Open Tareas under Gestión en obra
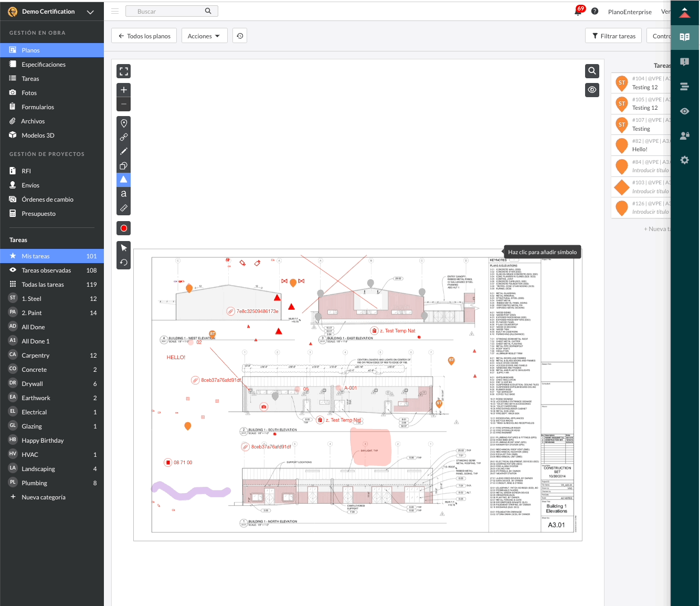 click(x=52, y=79)
